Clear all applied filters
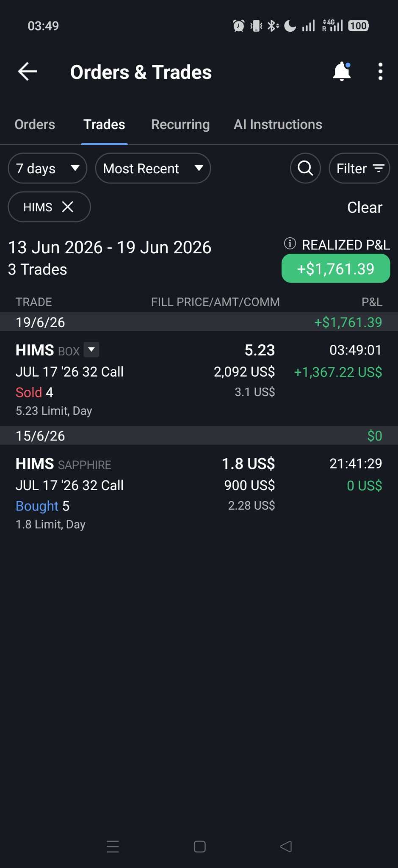Image resolution: width=398 pixels, height=868 pixels. [x=365, y=207]
